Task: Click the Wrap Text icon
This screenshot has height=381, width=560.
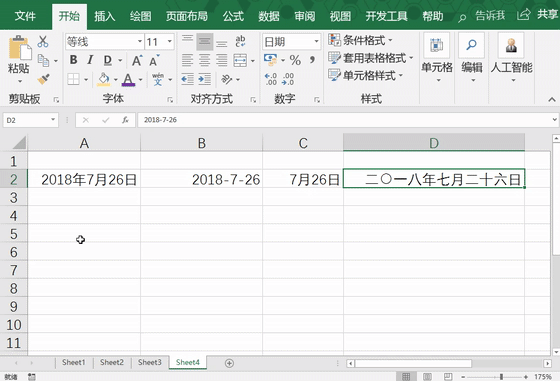Action: pos(240,42)
